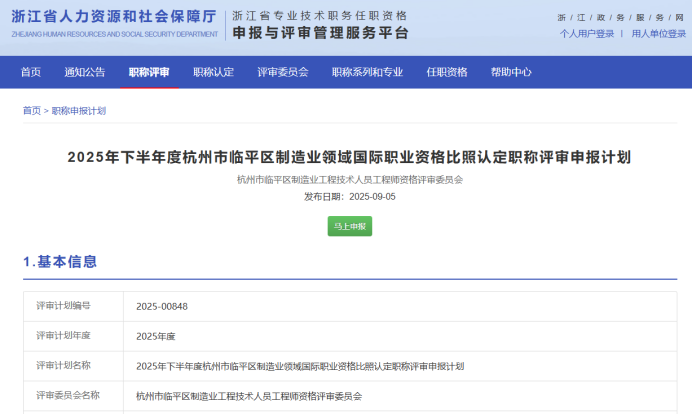The image size is (692, 414).
Task: Click the plan number 2025-00848 cell
Action: tap(162, 307)
